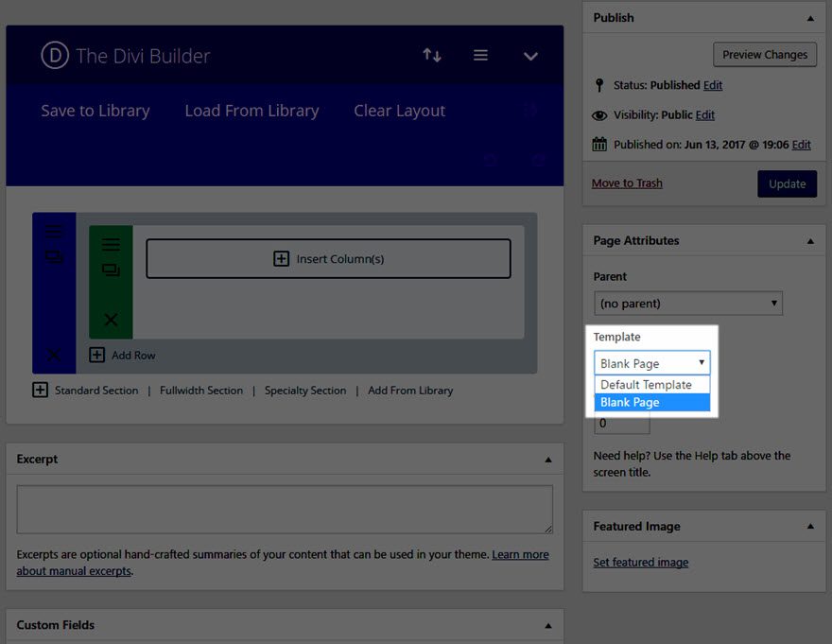Screen dimensions: 832x644
Task: Click the Divi logo circle icon
Action: 55,56
